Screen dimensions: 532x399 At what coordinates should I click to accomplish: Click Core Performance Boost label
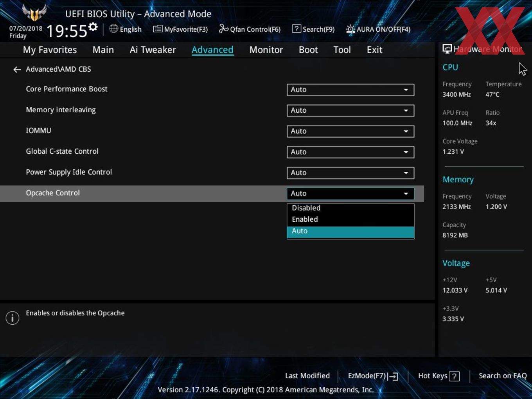point(66,89)
